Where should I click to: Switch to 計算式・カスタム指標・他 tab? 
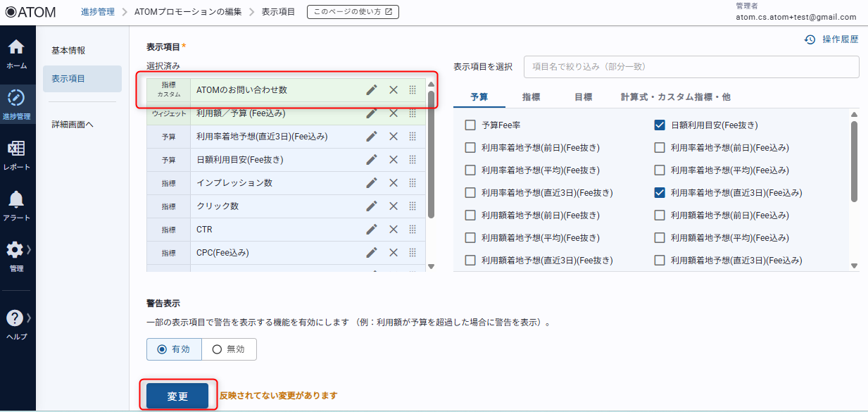pyautogui.click(x=675, y=97)
